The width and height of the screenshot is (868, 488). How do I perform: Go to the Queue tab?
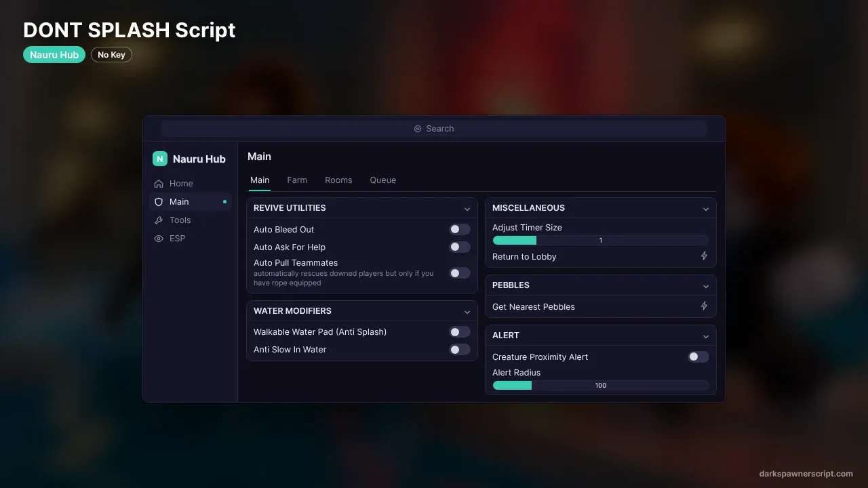pyautogui.click(x=383, y=180)
